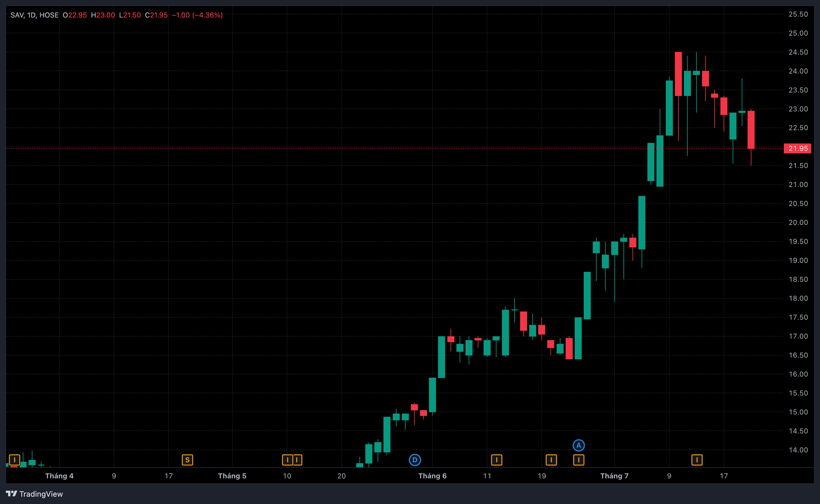Click the Tháng 4 date label

pyautogui.click(x=59, y=476)
